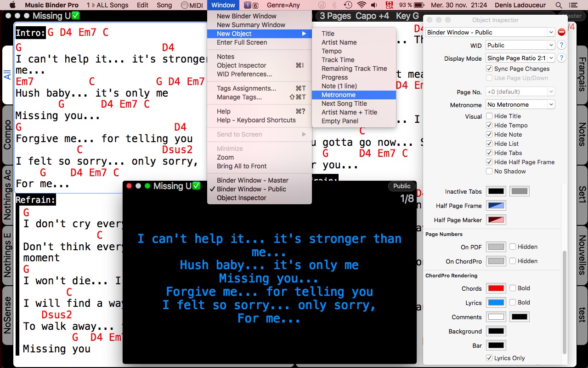Open help for the WID field
This screenshot has height=368, width=588.
[561, 46]
